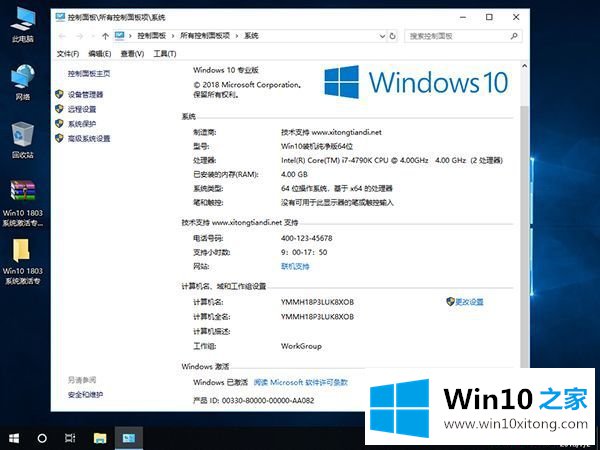Open the 查看(V) menu
This screenshot has height=450, width=600.
pyautogui.click(x=132, y=54)
